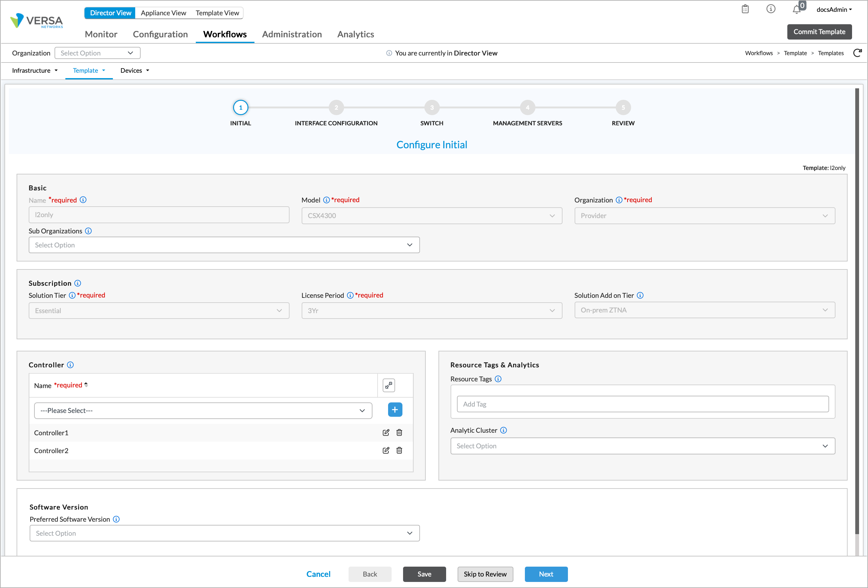Click the plus button to add controller
868x588 pixels.
click(395, 410)
